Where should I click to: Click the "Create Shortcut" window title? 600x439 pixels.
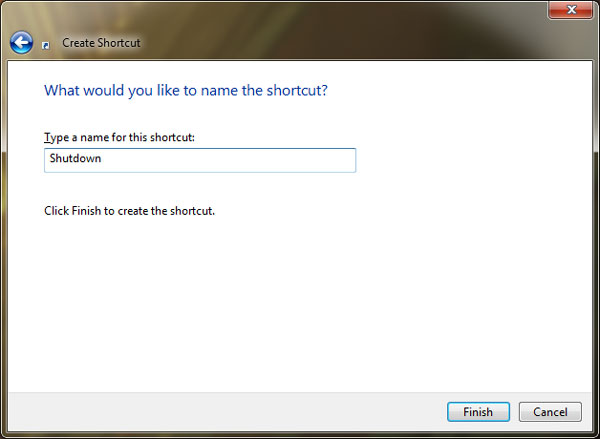click(x=101, y=43)
